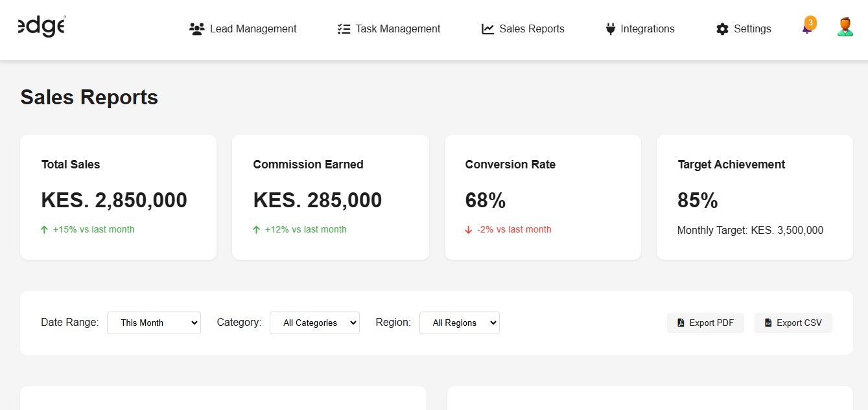Click the Conversion Rate card title
The height and width of the screenshot is (410, 868).
[x=510, y=165]
